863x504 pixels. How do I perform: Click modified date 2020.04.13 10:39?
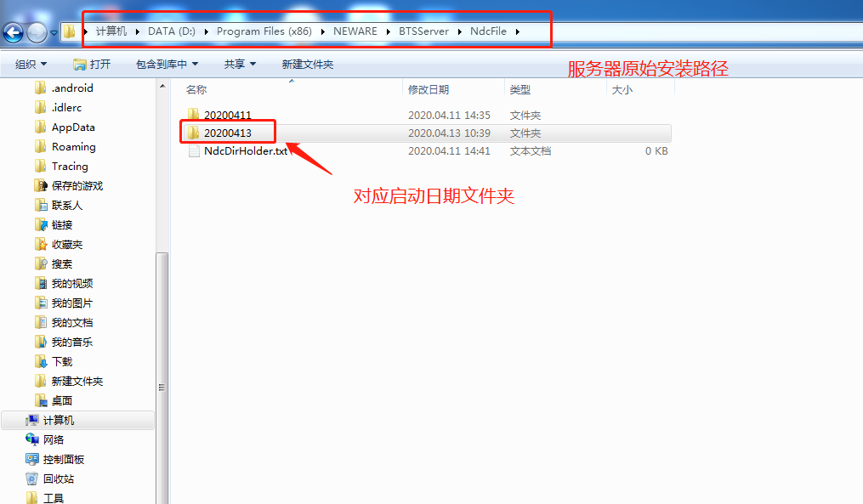[449, 133]
